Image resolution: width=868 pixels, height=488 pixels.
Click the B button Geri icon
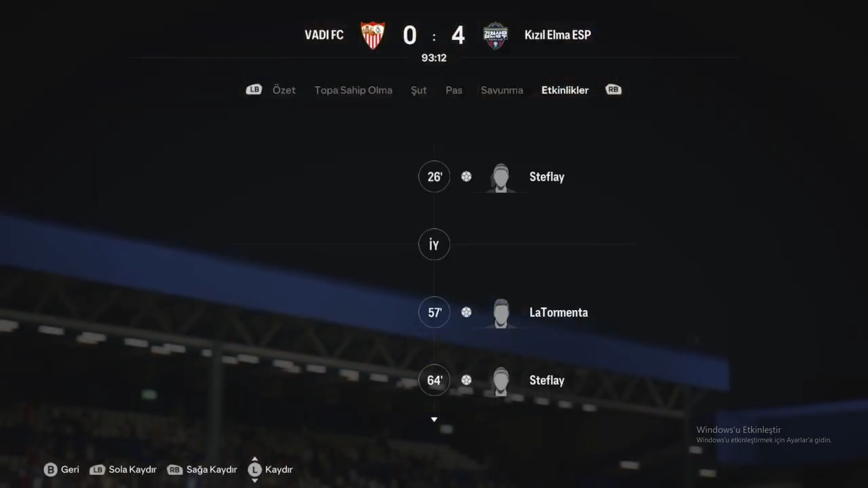tap(50, 469)
